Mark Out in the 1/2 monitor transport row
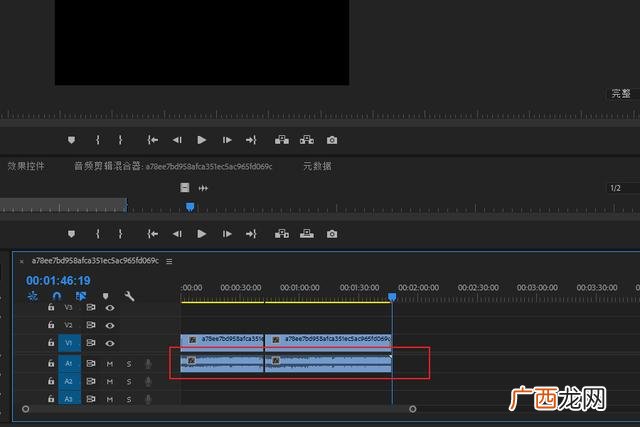 point(120,234)
